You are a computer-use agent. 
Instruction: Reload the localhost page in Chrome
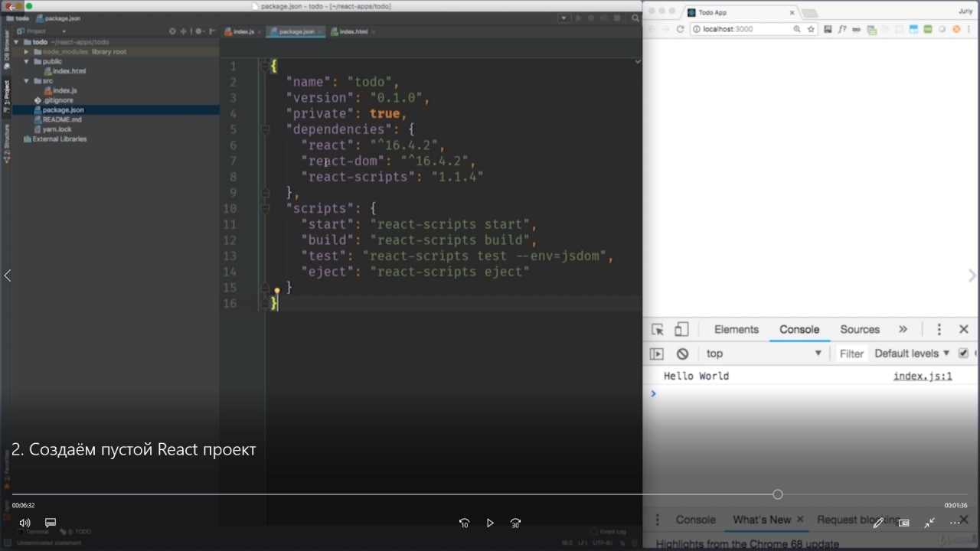[680, 29]
